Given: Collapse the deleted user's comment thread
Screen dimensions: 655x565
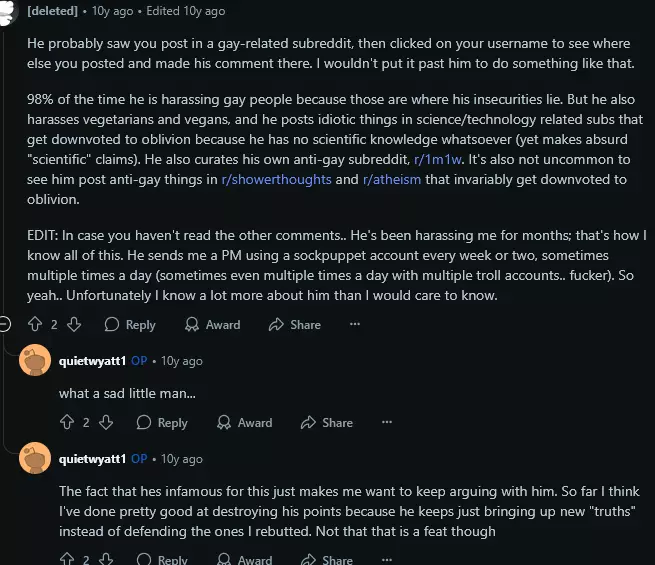Looking at the screenshot, I should 6,324.
